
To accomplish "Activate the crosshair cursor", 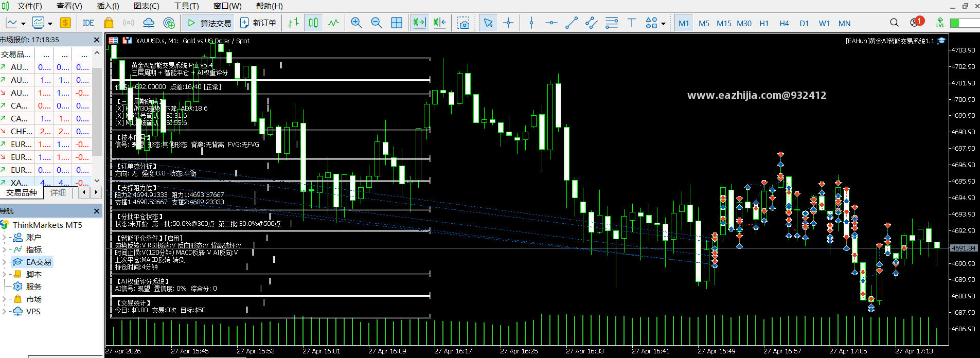I will [x=508, y=23].
